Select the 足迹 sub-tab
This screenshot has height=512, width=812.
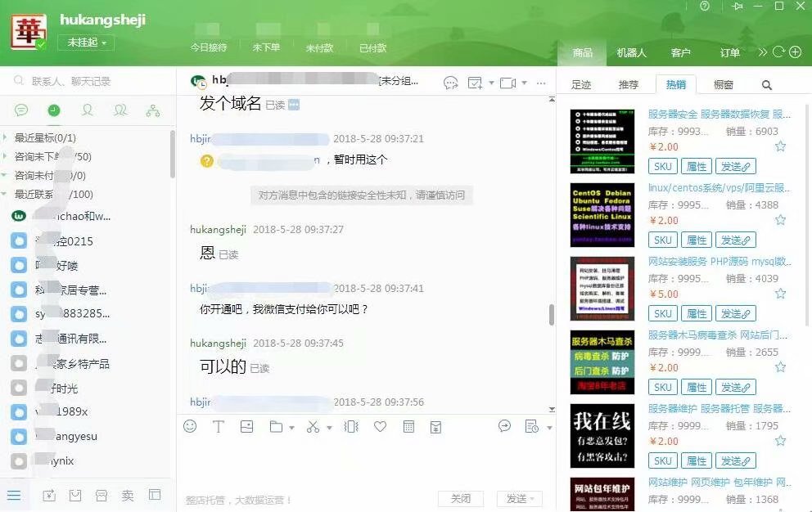click(x=581, y=85)
